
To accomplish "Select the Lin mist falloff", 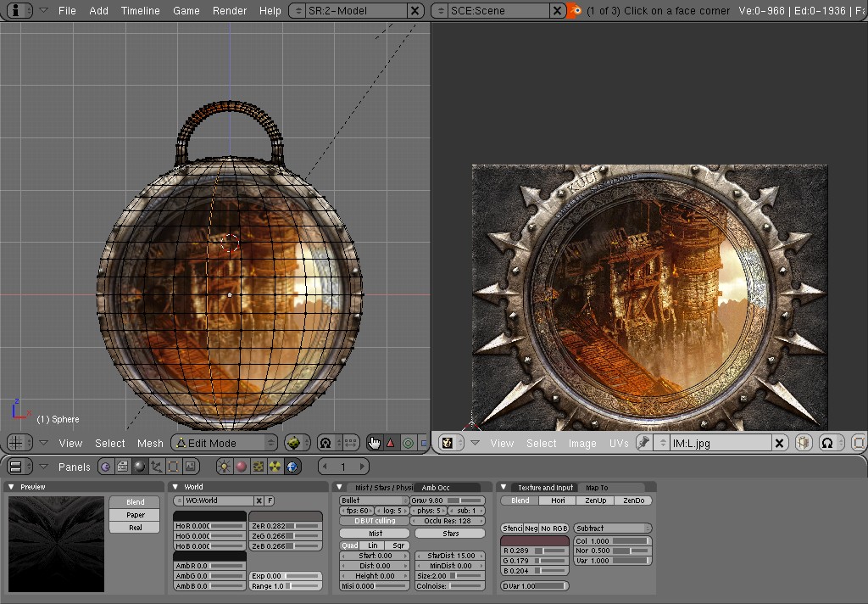I will click(x=373, y=545).
